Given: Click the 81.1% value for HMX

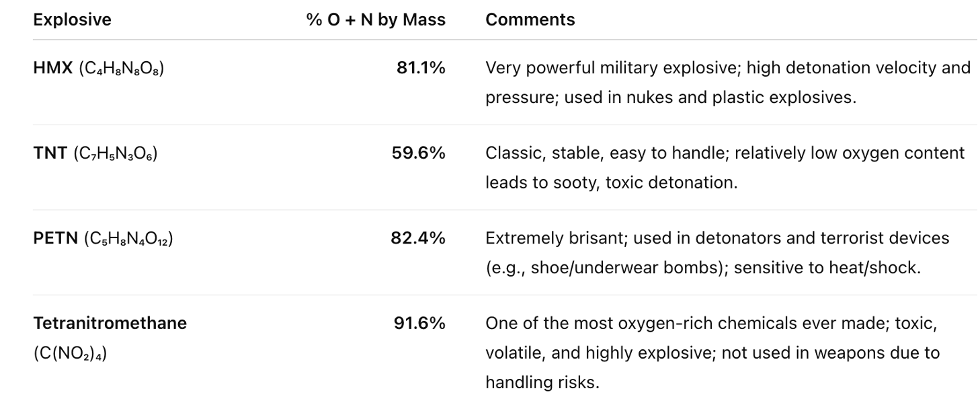Looking at the screenshot, I should pyautogui.click(x=420, y=68).
